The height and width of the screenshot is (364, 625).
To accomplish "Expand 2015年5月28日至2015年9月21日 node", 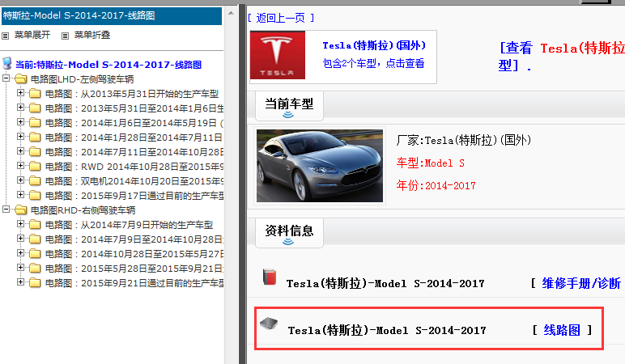I will pos(20,267).
